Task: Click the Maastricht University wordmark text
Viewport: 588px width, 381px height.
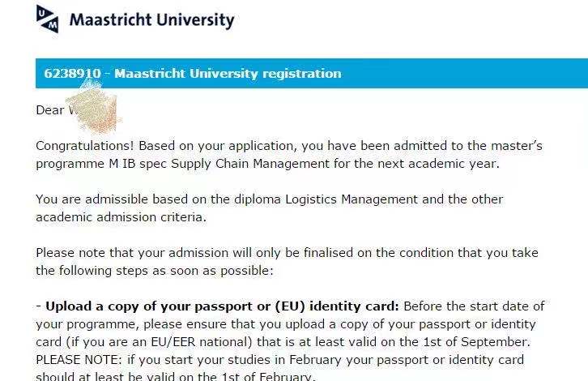Action: (x=152, y=20)
